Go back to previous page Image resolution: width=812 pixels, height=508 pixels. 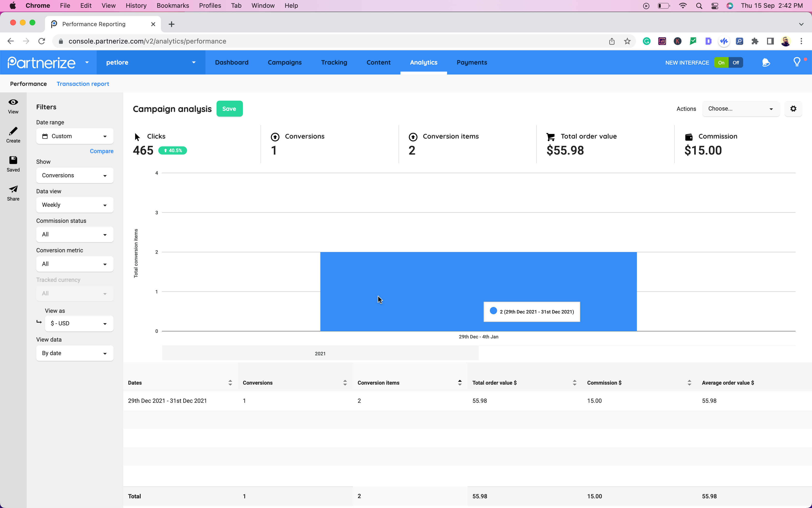11,41
